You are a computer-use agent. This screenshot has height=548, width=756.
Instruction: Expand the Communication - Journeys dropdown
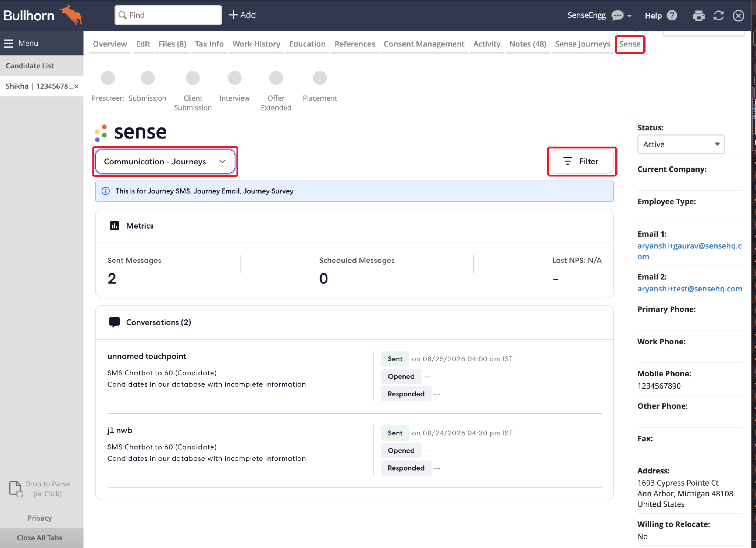[x=165, y=161]
